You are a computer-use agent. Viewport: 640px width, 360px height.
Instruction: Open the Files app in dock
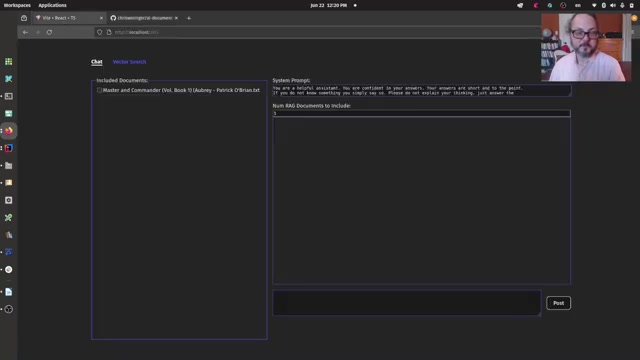9,166
